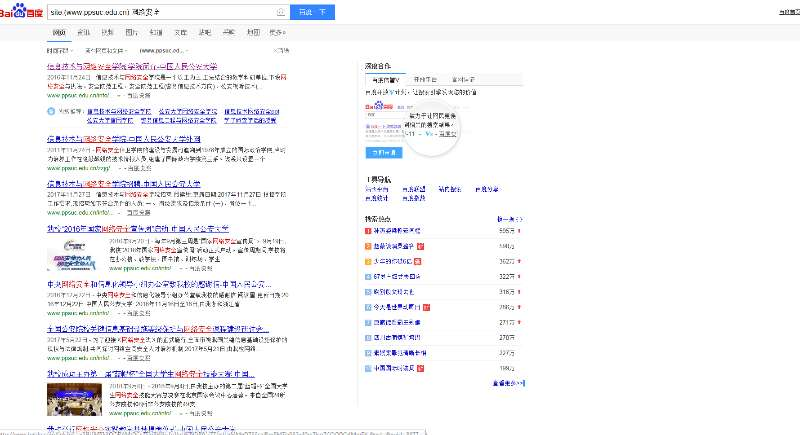Open the hot search with 271万 searches
Screen dimensions: 800x435
pyautogui.click(x=397, y=322)
